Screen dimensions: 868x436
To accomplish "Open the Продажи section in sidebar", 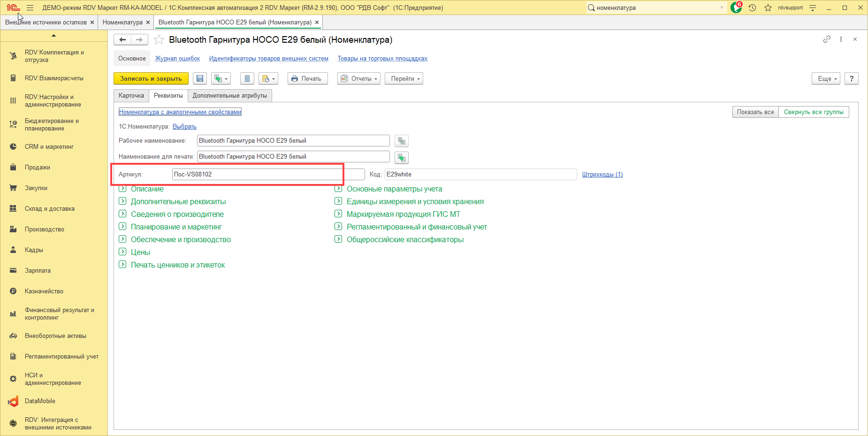I will [38, 168].
